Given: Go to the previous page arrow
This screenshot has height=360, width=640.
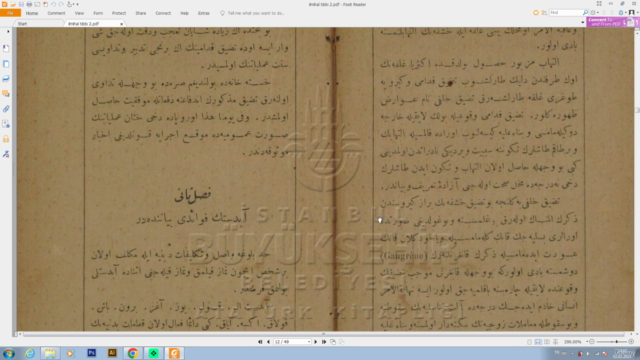Looking at the screenshot, I should click(x=268, y=342).
